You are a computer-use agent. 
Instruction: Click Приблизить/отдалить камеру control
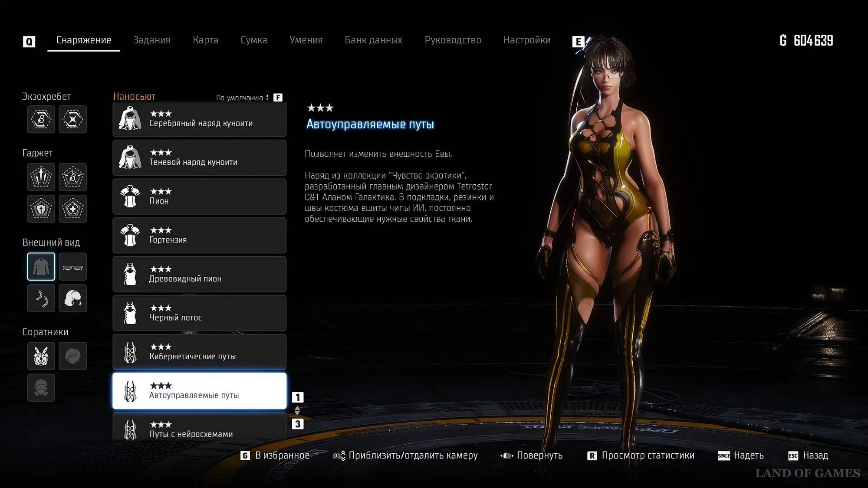pos(413,455)
